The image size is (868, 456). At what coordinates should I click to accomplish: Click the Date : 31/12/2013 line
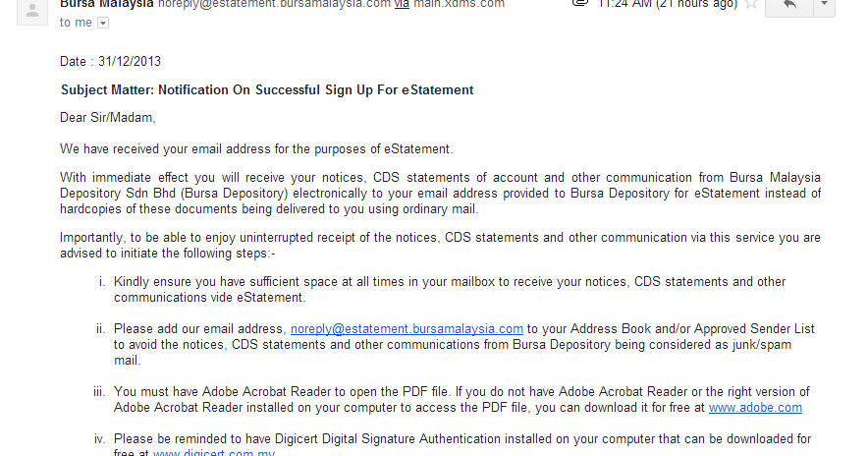tap(110, 61)
